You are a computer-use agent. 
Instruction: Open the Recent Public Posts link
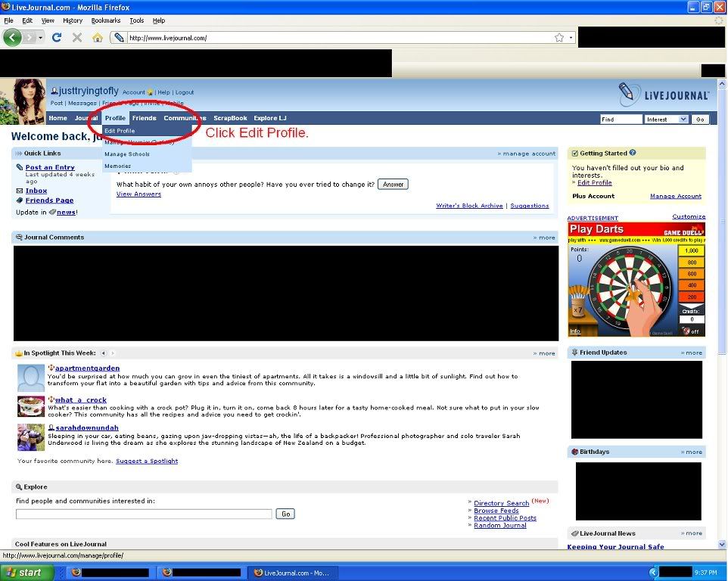(x=506, y=518)
